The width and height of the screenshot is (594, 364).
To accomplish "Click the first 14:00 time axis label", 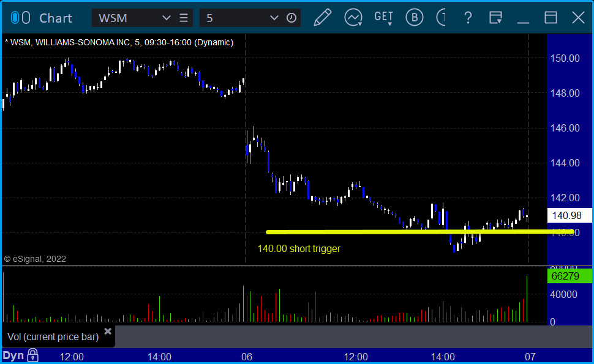I will click(159, 357).
